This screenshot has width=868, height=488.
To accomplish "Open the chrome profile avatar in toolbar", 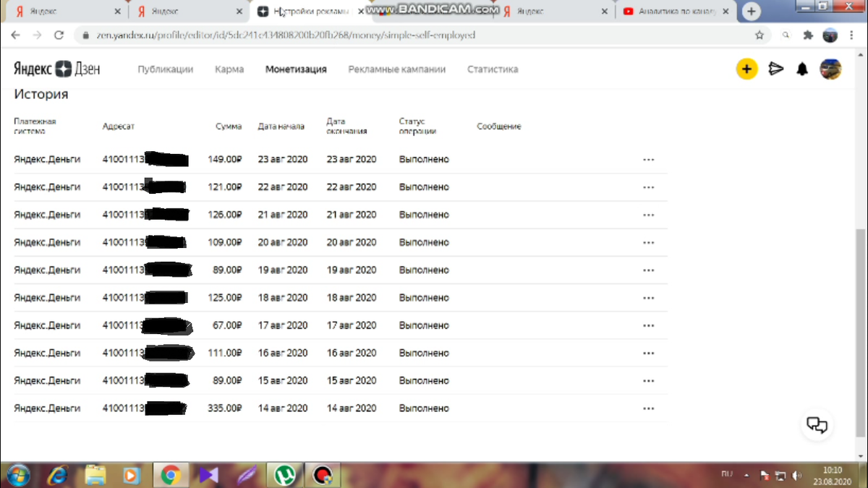I will (830, 35).
